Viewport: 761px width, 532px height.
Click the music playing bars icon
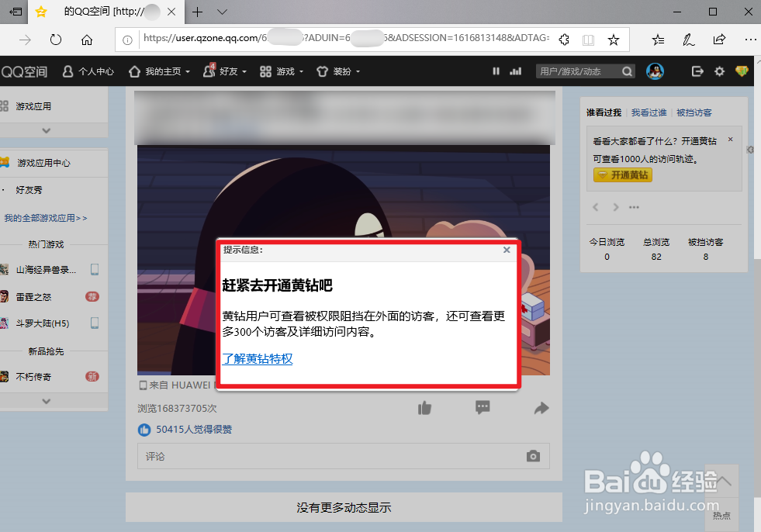point(515,71)
